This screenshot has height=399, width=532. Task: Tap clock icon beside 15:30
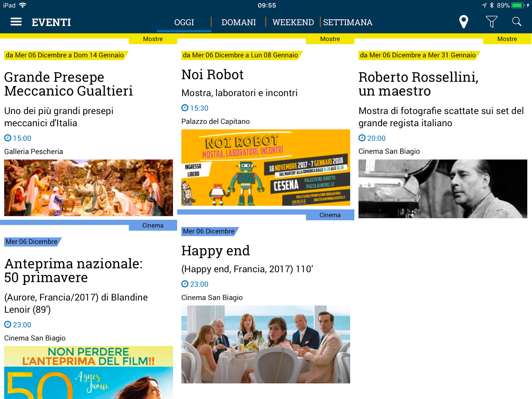click(185, 108)
